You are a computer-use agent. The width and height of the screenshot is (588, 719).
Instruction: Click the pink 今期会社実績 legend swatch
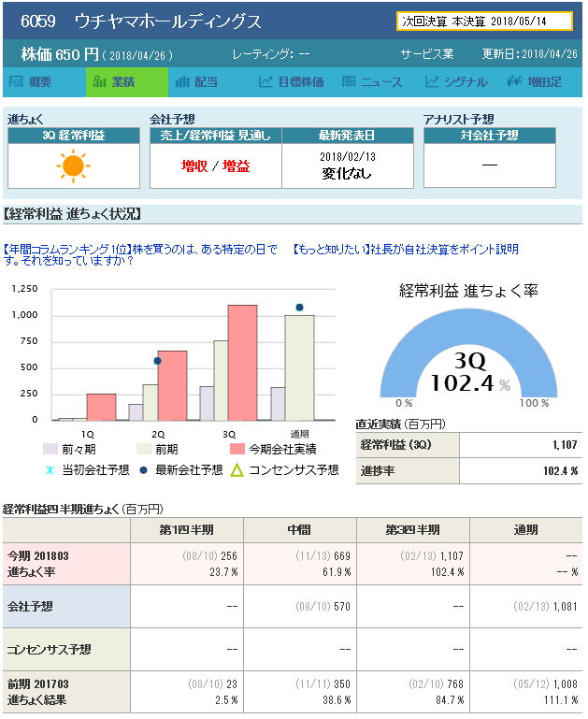pyautogui.click(x=237, y=449)
